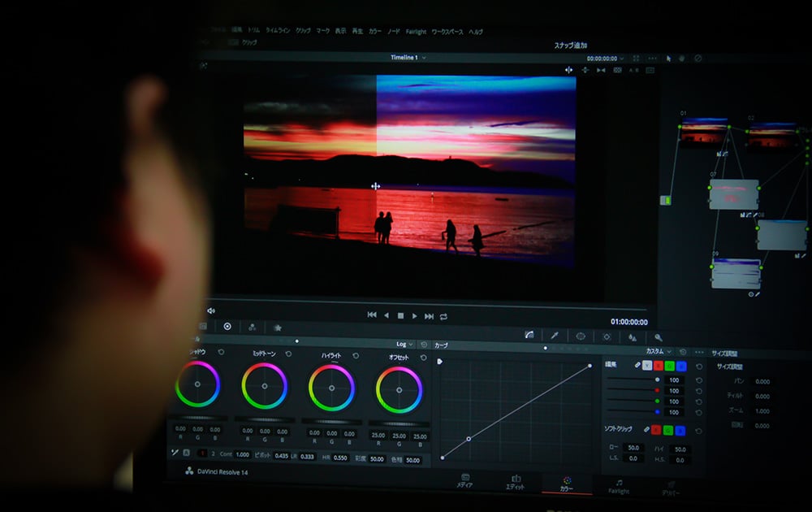The width and height of the screenshot is (812, 512).
Task: Reset the green intensity slider
Action: click(x=699, y=402)
